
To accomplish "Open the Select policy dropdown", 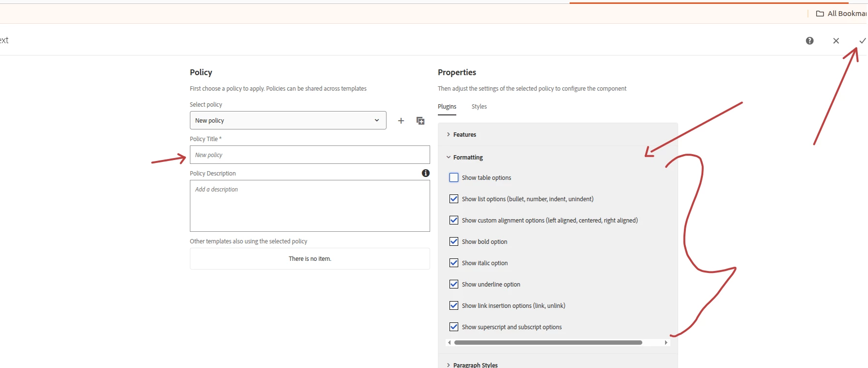I will coord(288,120).
